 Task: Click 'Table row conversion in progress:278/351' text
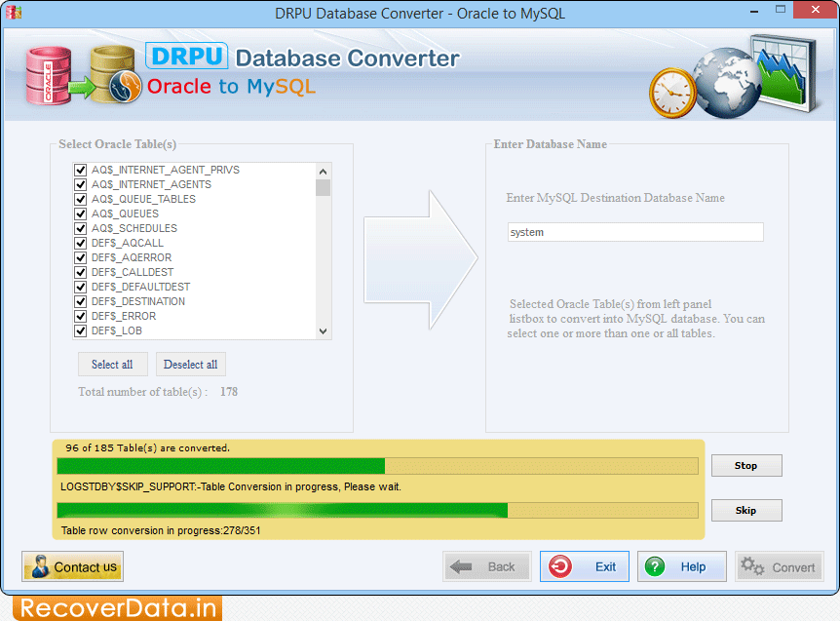point(161,530)
